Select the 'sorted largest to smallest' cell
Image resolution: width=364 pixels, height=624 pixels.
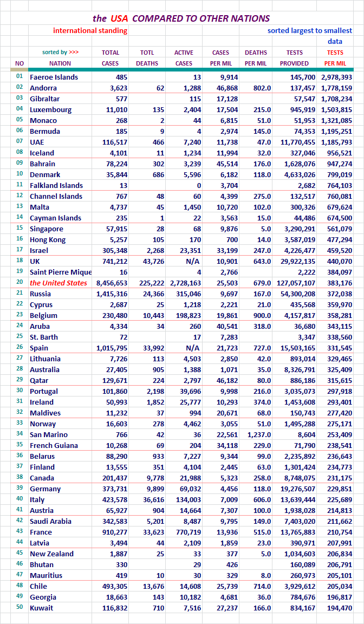[x=310, y=31]
